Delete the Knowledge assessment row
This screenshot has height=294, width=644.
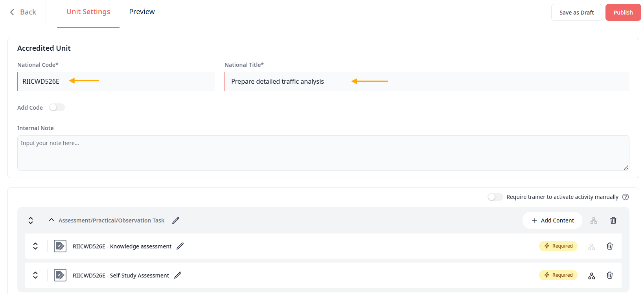[x=610, y=246]
